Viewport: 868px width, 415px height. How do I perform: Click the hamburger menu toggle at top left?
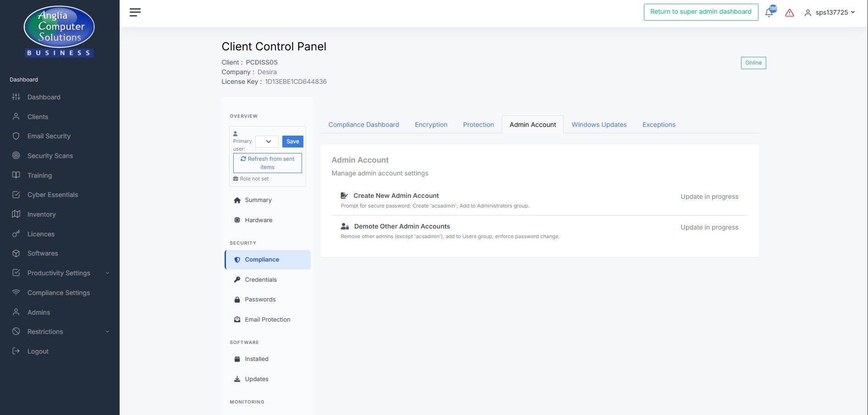[135, 12]
